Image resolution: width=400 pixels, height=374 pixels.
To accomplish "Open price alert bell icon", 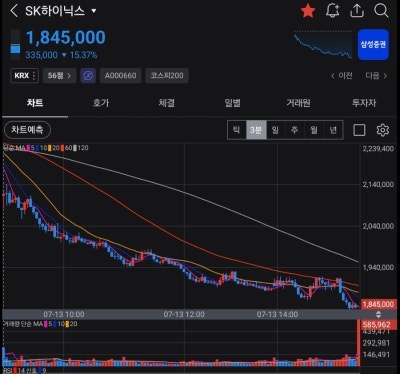I will pyautogui.click(x=332, y=11).
